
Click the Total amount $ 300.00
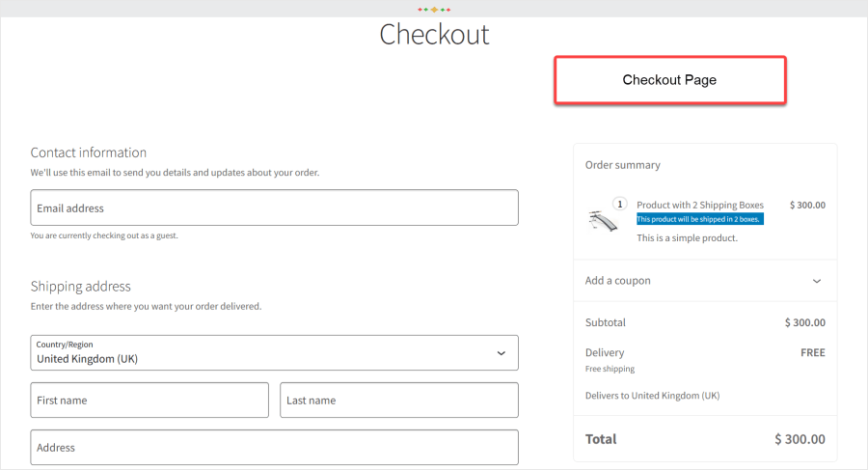point(800,439)
